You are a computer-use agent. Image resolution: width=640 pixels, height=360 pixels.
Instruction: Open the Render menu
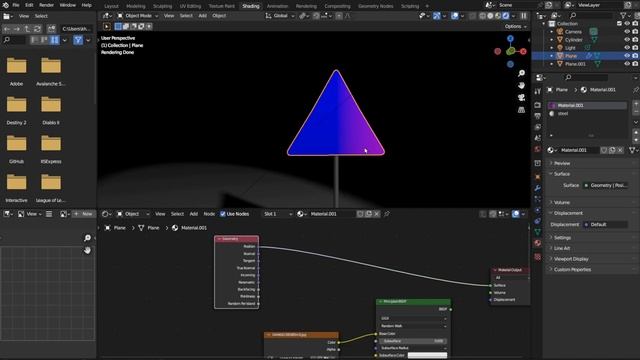(x=47, y=5)
